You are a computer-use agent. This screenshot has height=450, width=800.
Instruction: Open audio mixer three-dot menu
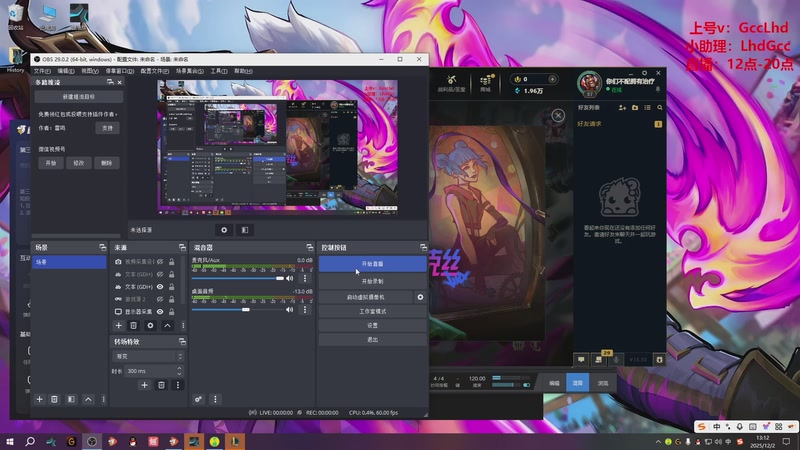[x=215, y=399]
